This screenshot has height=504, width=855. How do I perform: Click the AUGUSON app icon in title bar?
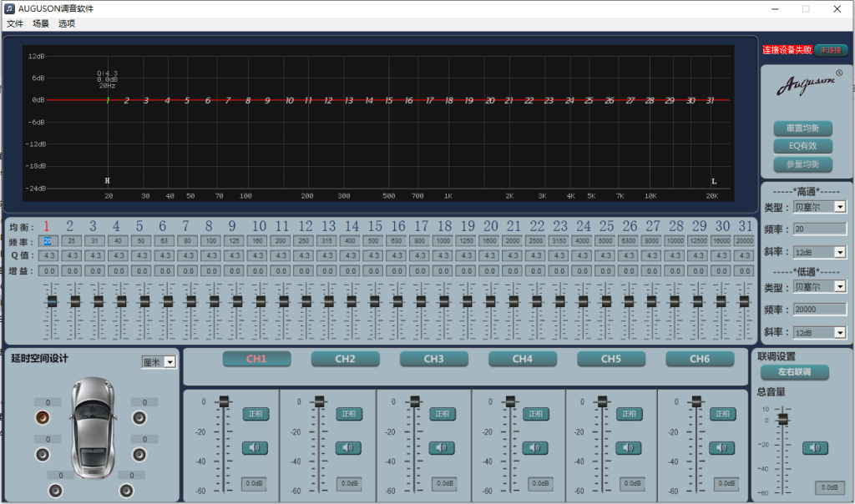tap(9, 8)
